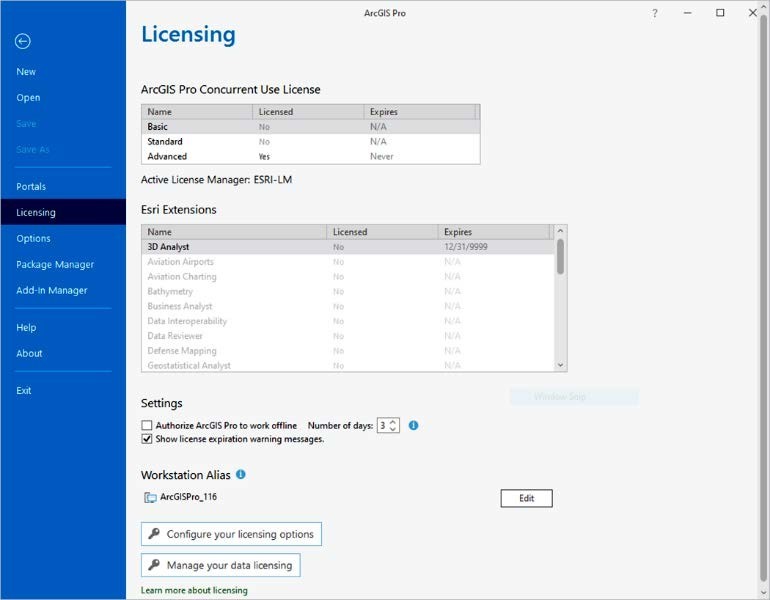Select the Basic license row
The image size is (770, 600).
[310, 127]
